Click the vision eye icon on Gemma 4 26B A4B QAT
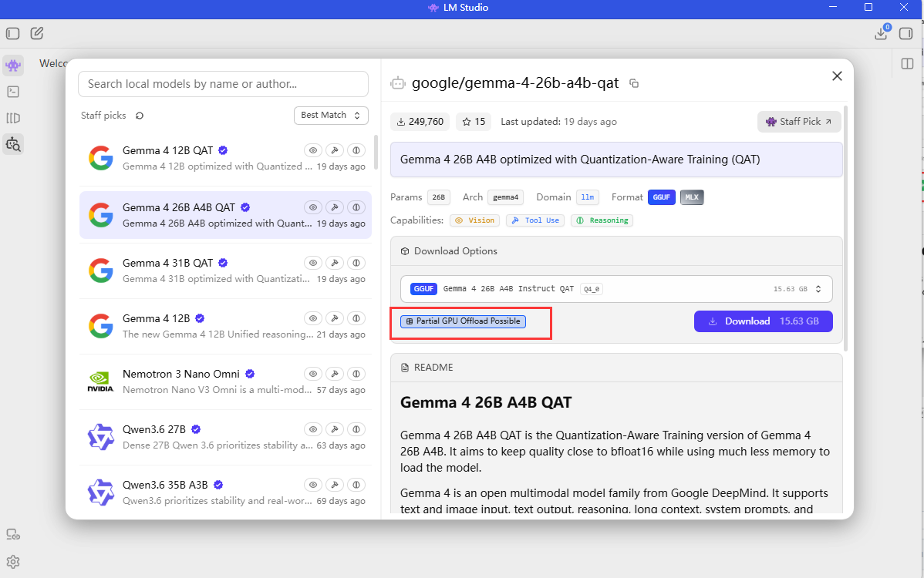924x578 pixels. tap(313, 207)
